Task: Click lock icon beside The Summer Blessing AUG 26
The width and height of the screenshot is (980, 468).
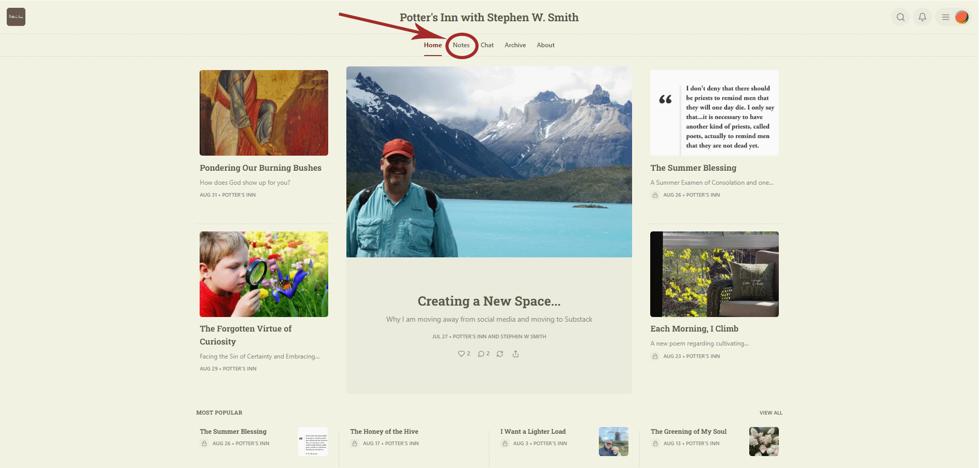Action: tap(655, 195)
